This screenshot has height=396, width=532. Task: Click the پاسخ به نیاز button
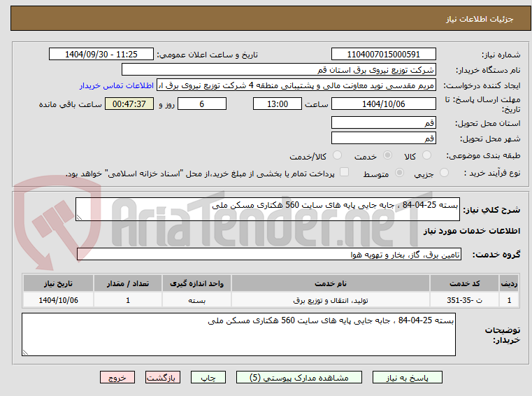coord(407,377)
